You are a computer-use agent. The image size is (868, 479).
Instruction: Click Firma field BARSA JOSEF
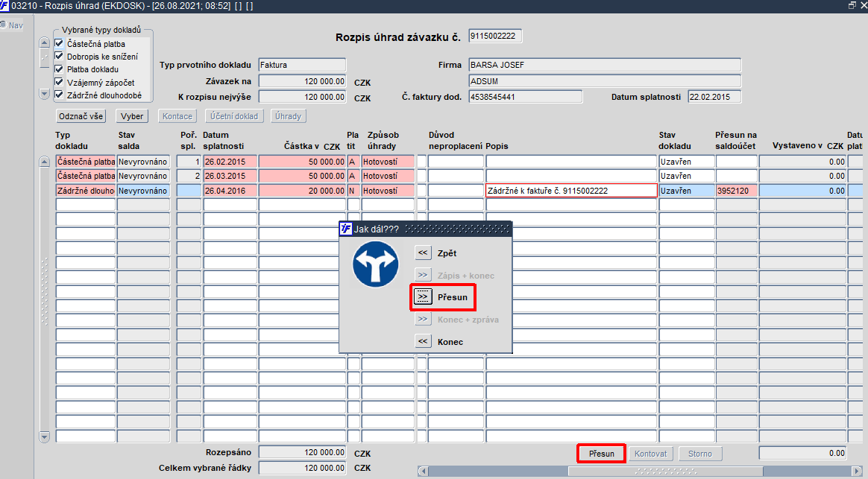click(x=605, y=65)
